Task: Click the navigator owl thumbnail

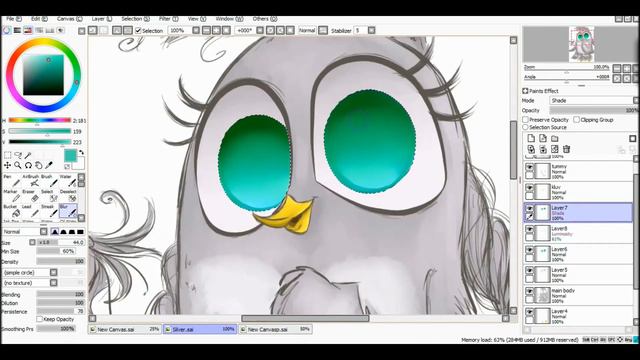Action: point(581,44)
